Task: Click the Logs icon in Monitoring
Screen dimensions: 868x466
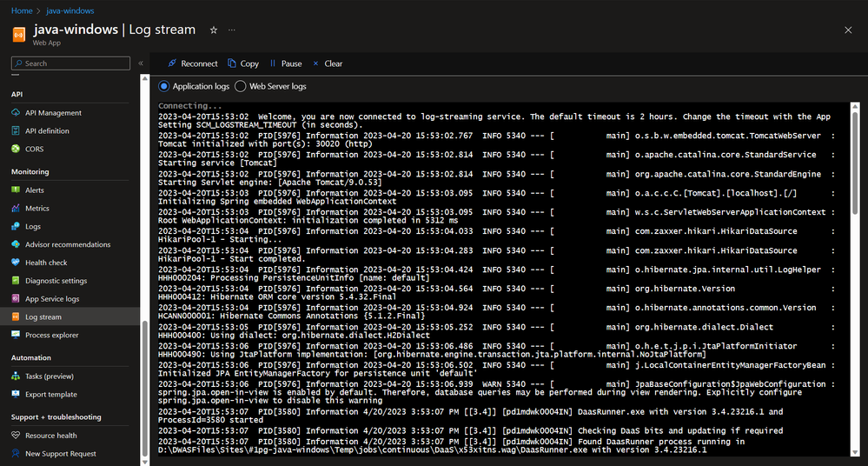Action: (16, 226)
